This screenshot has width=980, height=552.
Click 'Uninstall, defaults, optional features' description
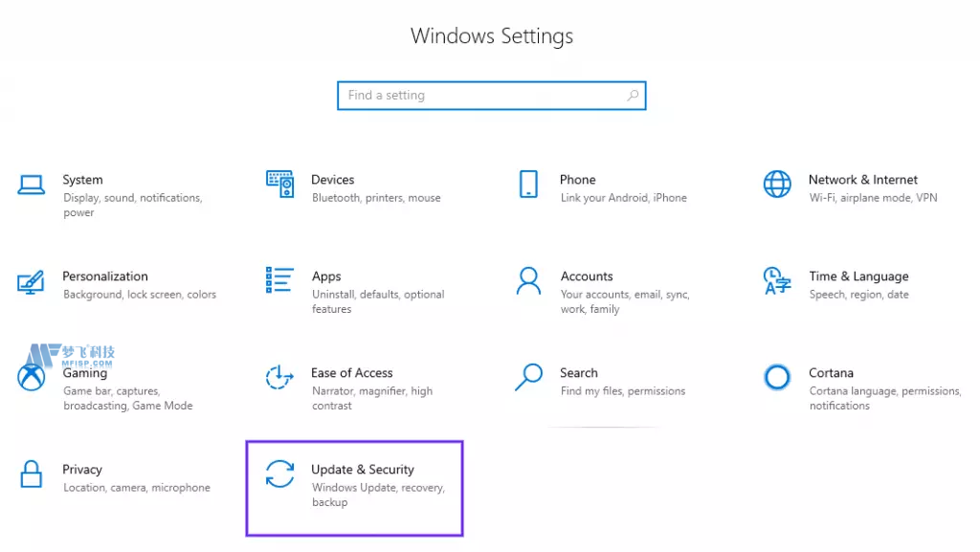click(378, 301)
